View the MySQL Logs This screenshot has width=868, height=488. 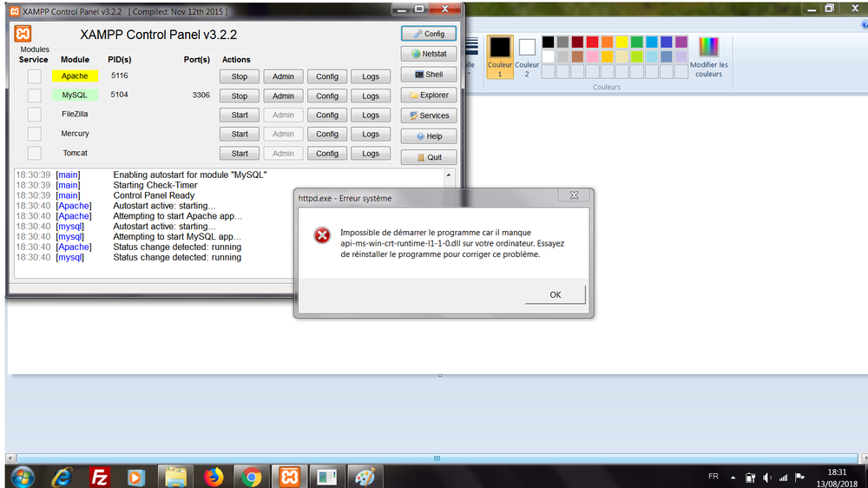coord(371,96)
